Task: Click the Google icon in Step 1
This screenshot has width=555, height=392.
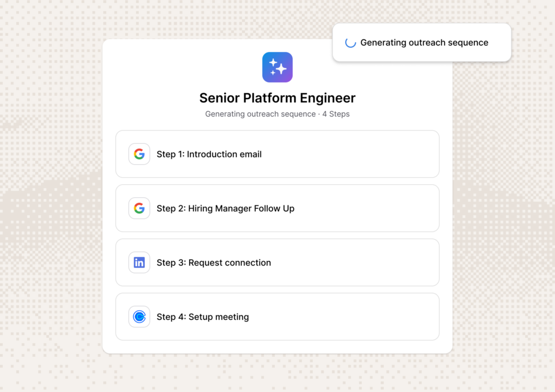Action: tap(139, 154)
